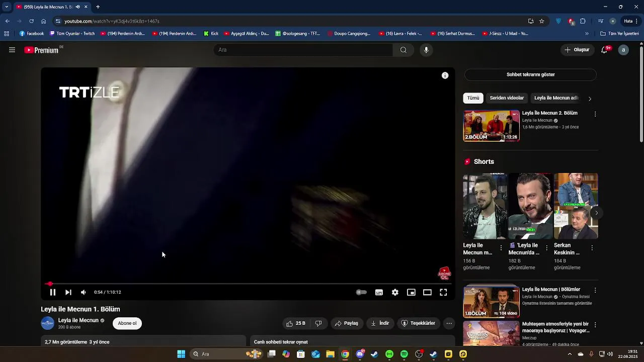Open options for Voyagers video
The width and height of the screenshot is (644, 362).
click(595, 325)
